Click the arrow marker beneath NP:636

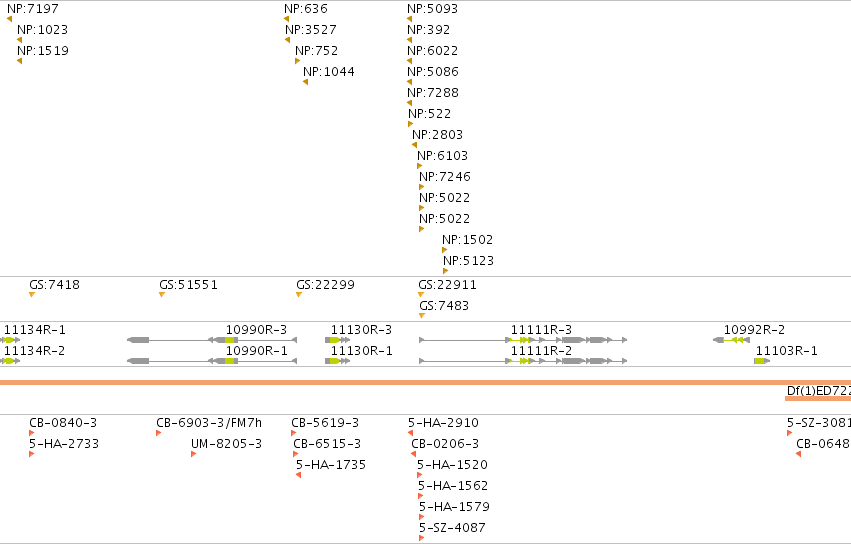coord(287,19)
